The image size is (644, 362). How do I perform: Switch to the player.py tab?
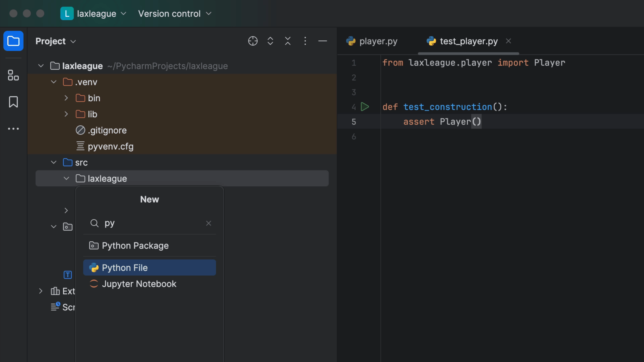pos(372,41)
